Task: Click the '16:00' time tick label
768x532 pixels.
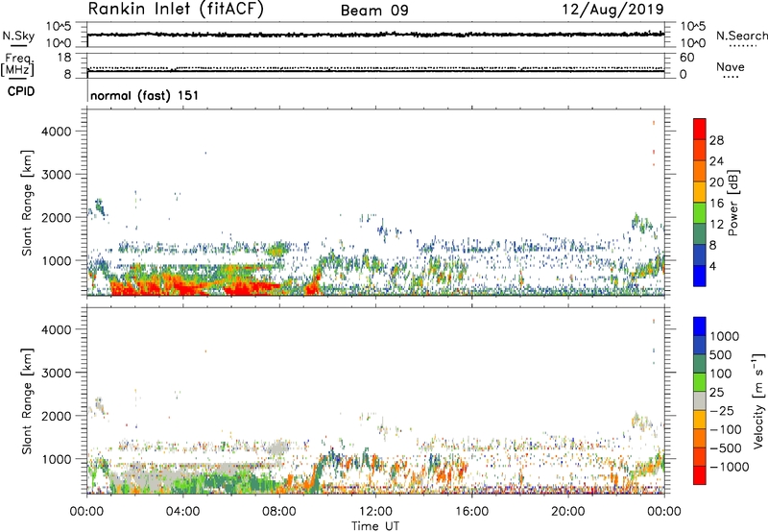Action: point(471,512)
